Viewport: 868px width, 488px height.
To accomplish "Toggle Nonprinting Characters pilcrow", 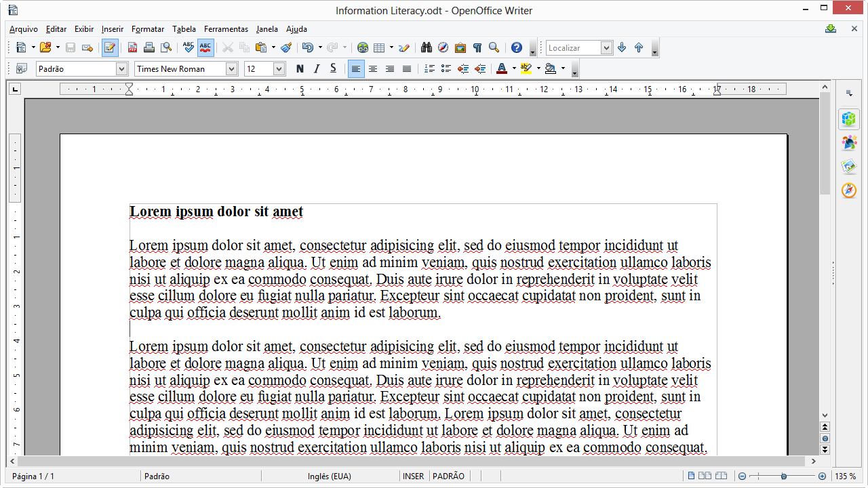I will pos(477,47).
